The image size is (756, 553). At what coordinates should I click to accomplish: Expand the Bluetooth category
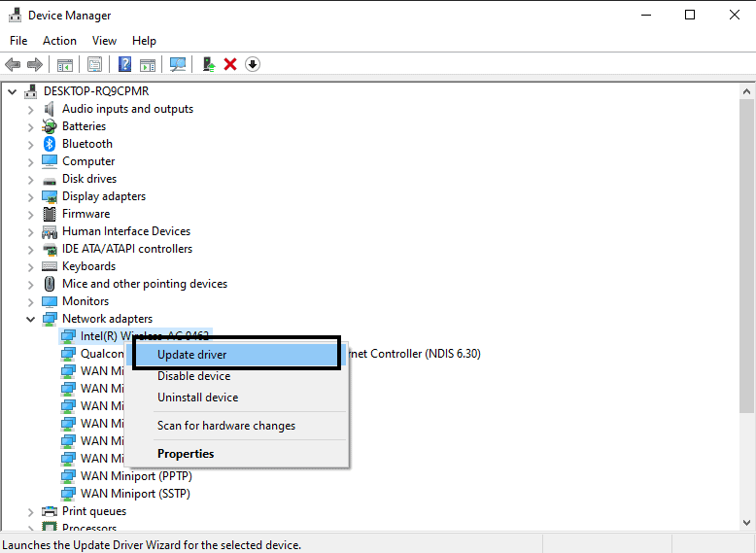coord(31,145)
